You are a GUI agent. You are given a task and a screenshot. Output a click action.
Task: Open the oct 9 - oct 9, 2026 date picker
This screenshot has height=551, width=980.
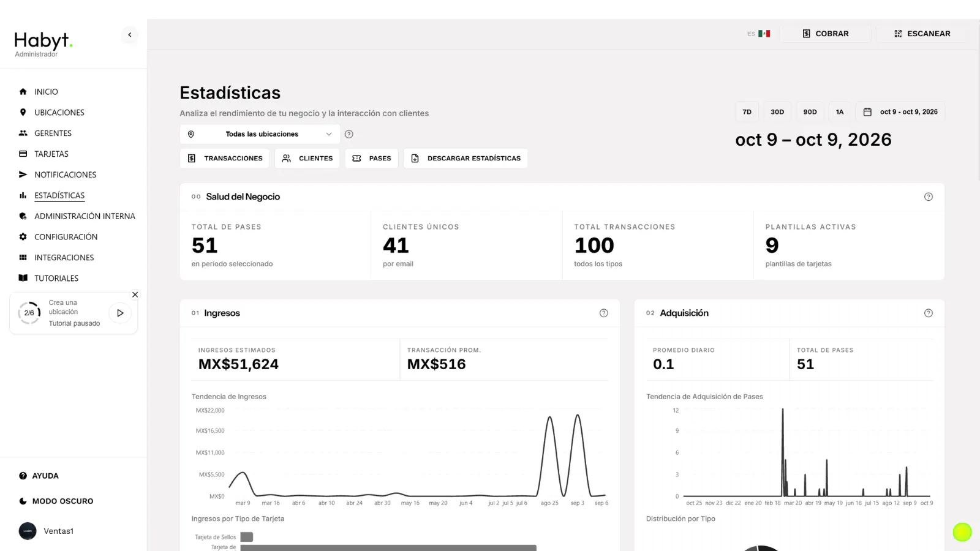(x=900, y=112)
